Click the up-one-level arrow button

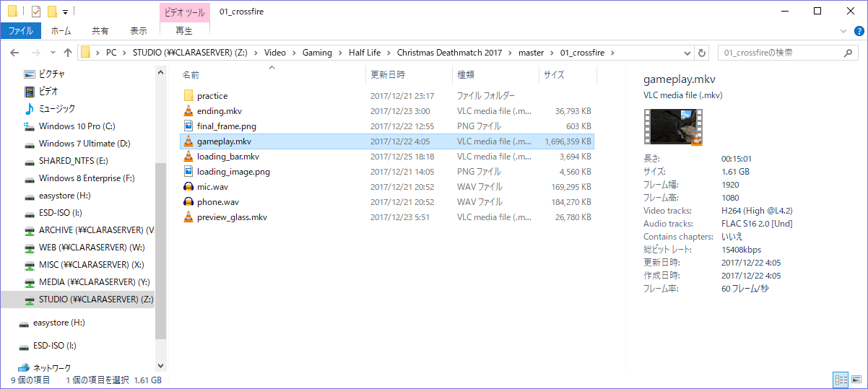pos(68,53)
